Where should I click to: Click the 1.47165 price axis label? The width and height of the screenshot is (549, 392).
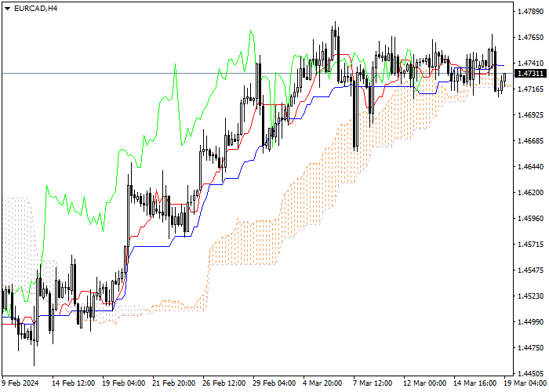(x=531, y=89)
